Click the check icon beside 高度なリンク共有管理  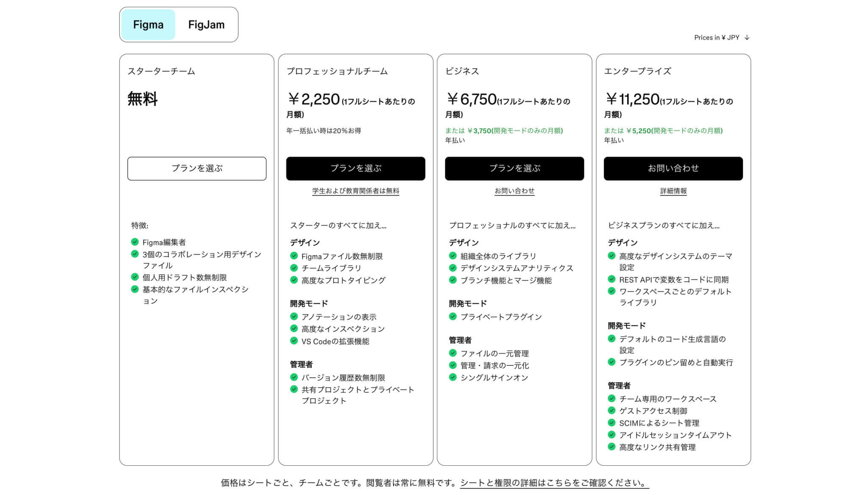[612, 447]
